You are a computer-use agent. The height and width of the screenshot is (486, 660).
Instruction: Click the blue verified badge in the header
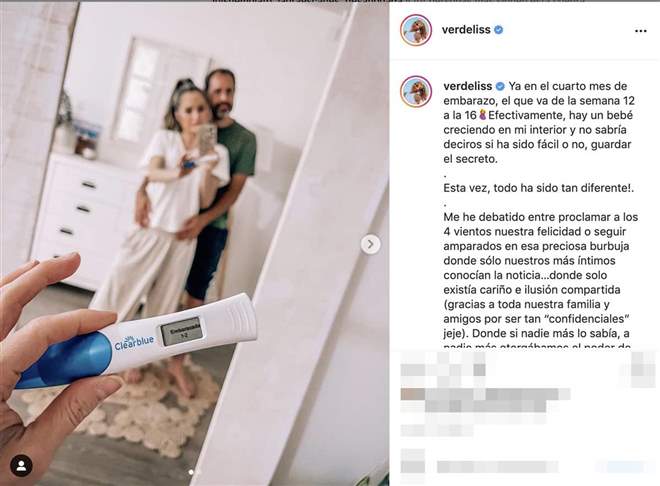click(499, 30)
